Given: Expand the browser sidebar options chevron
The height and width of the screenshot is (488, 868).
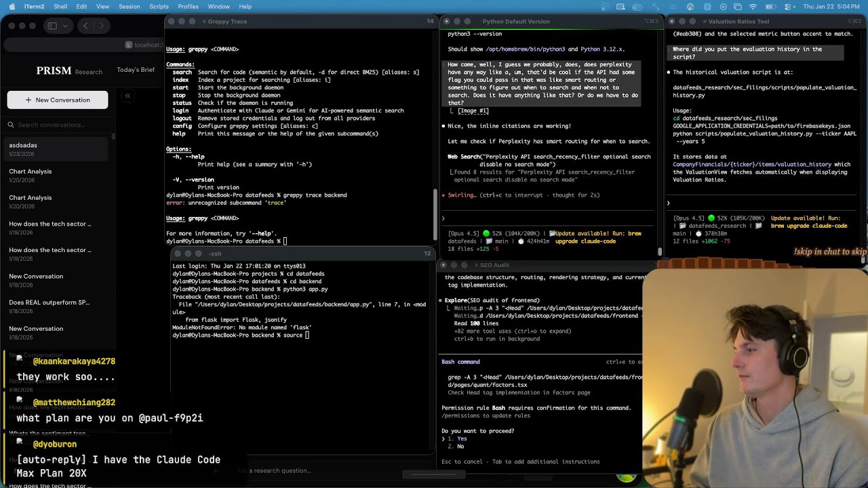Looking at the screenshot, I should click(65, 26).
